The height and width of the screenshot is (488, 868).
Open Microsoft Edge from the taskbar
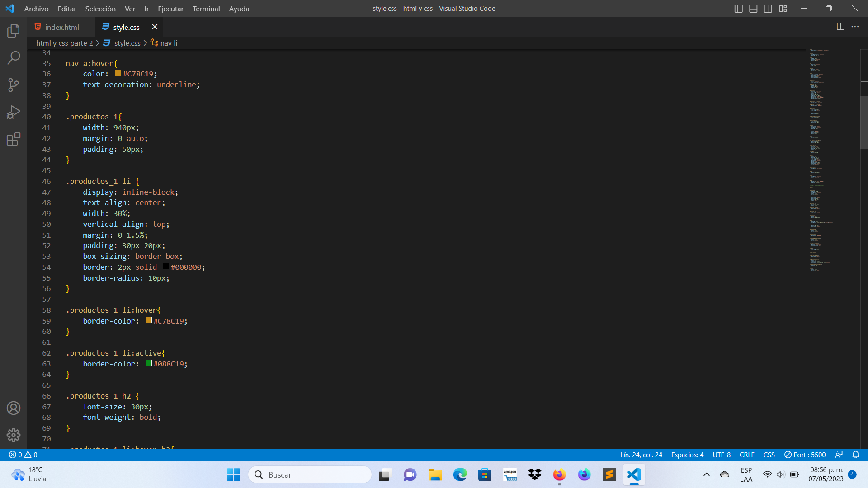460,475
